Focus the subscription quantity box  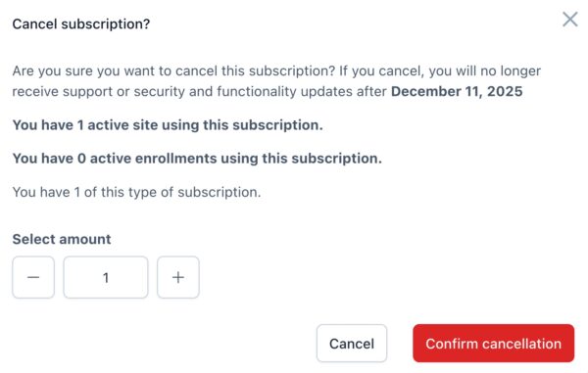click(x=106, y=277)
